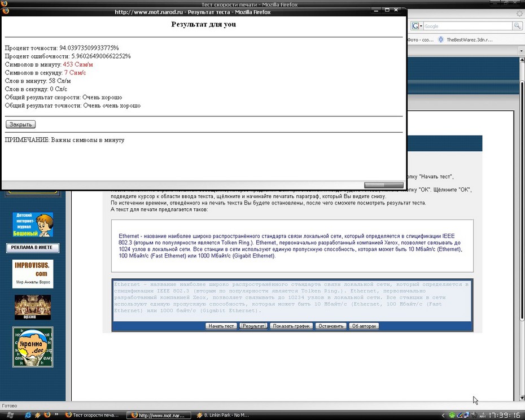
Task: Click the taskbar clock 17:39:16
Action: pyautogui.click(x=505, y=415)
